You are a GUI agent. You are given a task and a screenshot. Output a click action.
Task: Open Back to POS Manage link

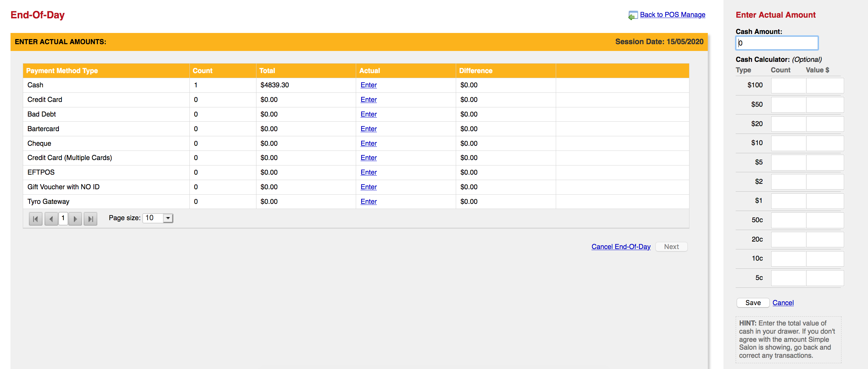(x=672, y=15)
